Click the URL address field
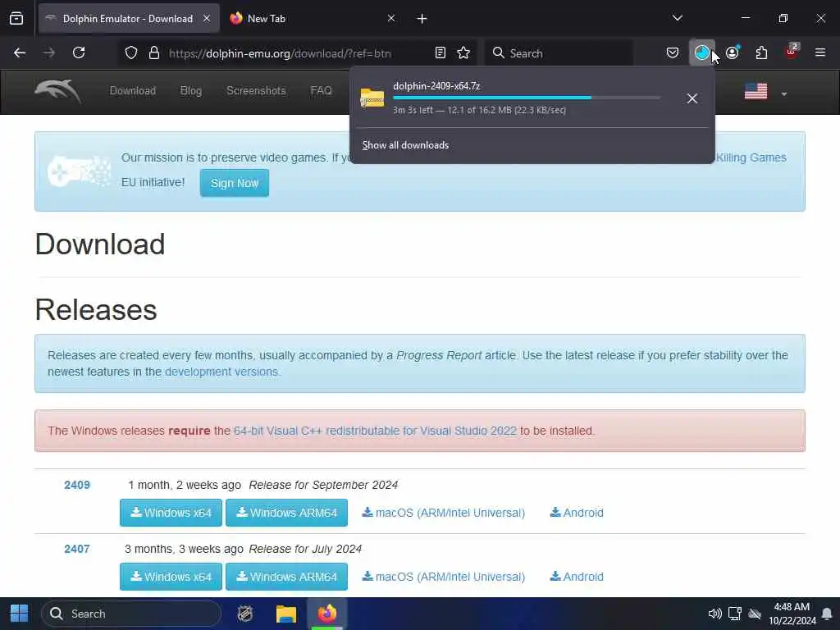Viewport: 840px width, 630px height. (x=280, y=53)
